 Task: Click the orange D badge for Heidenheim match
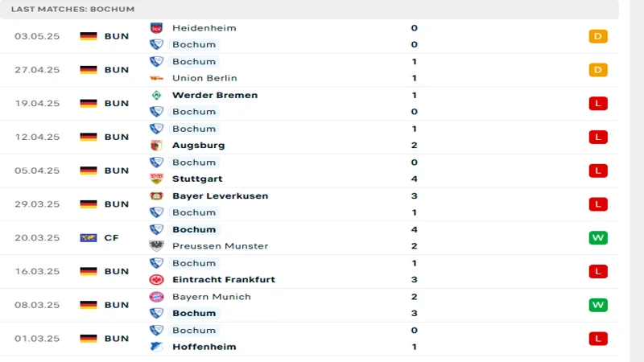(x=598, y=36)
